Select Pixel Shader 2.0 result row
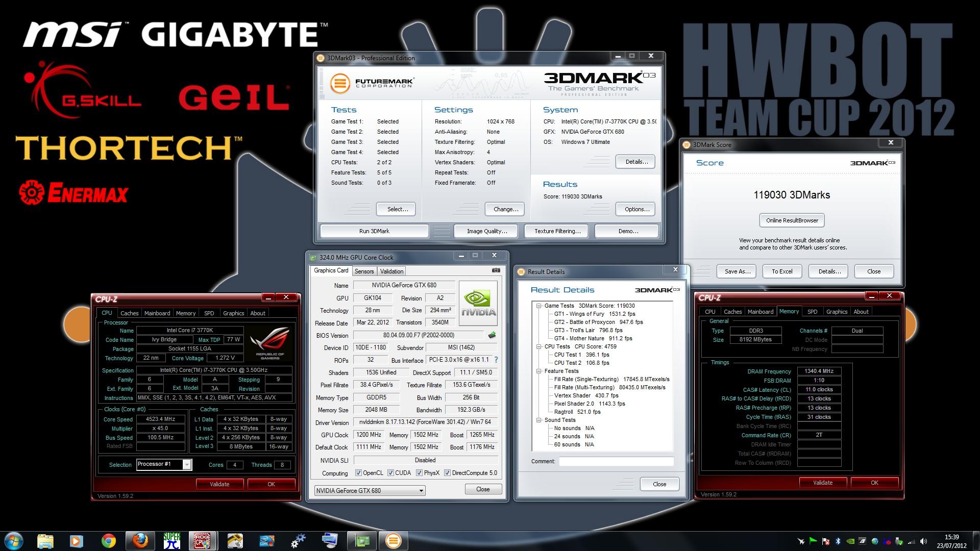 590,404
